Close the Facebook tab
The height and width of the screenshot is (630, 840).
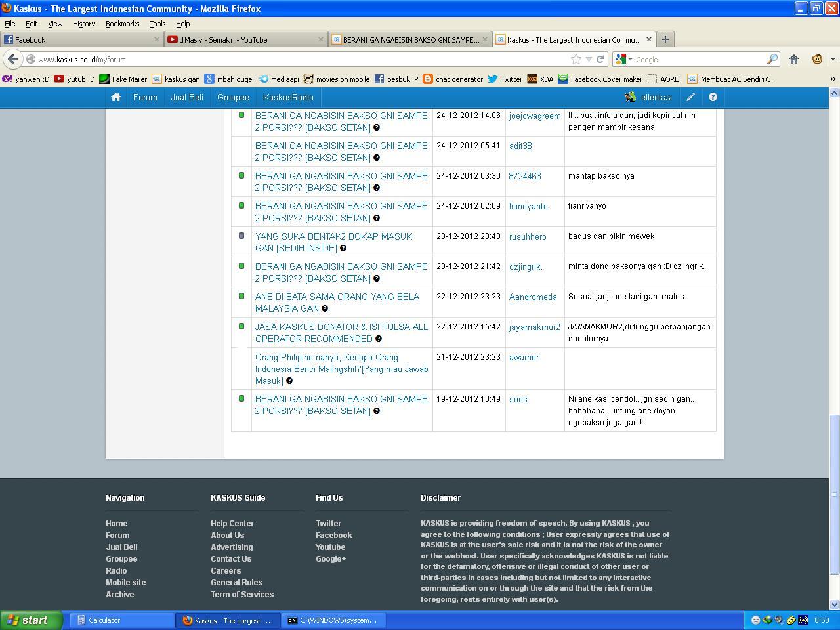click(x=156, y=39)
